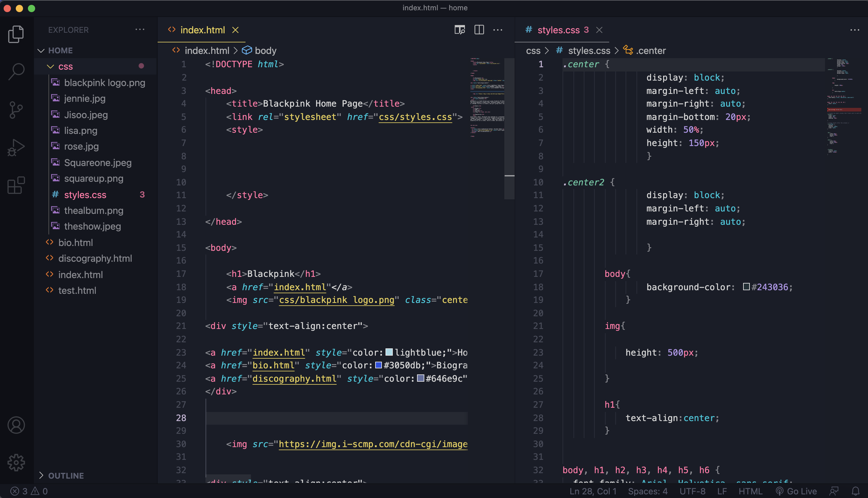868x498 pixels.
Task: Click the lightblue color swatch
Action: (389, 352)
